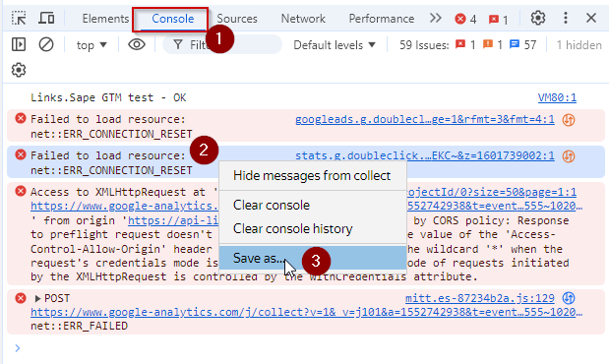Expand the POST request triangle
The width and height of the screenshot is (609, 364).
coord(37,298)
